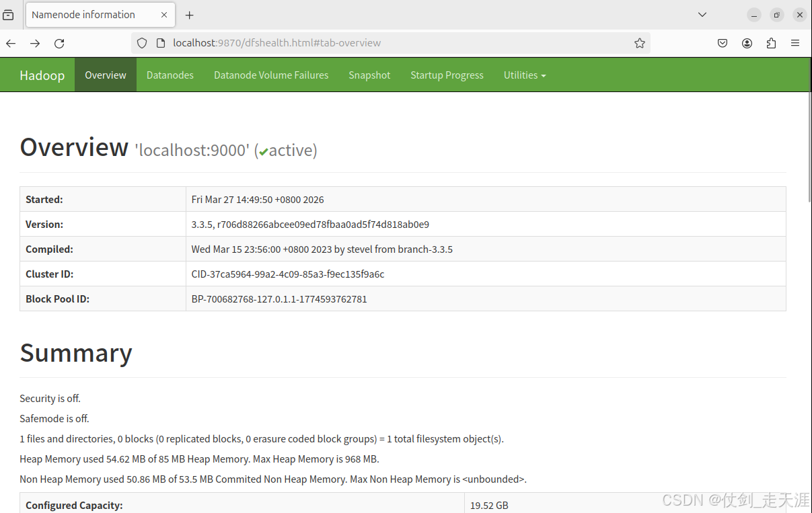
Task: Select the Overview tab
Action: [x=106, y=75]
